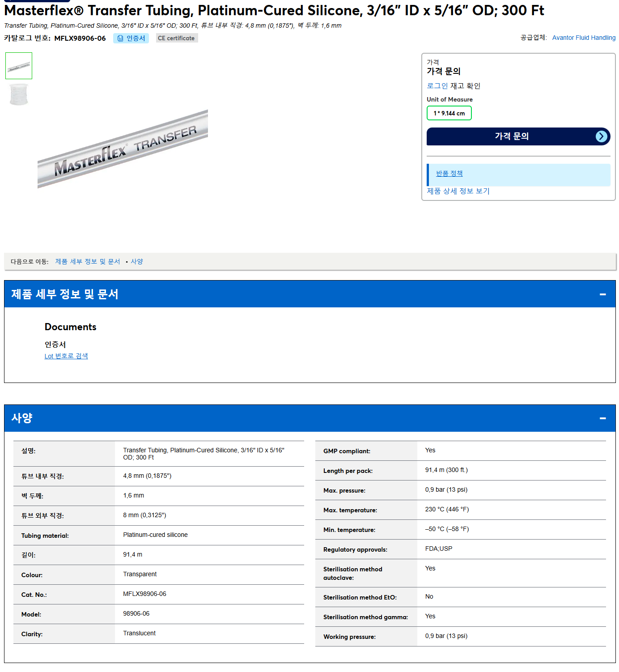Screen dimensions: 619x672
Task: Collapse the 사양 specifications section
Action: (x=602, y=418)
